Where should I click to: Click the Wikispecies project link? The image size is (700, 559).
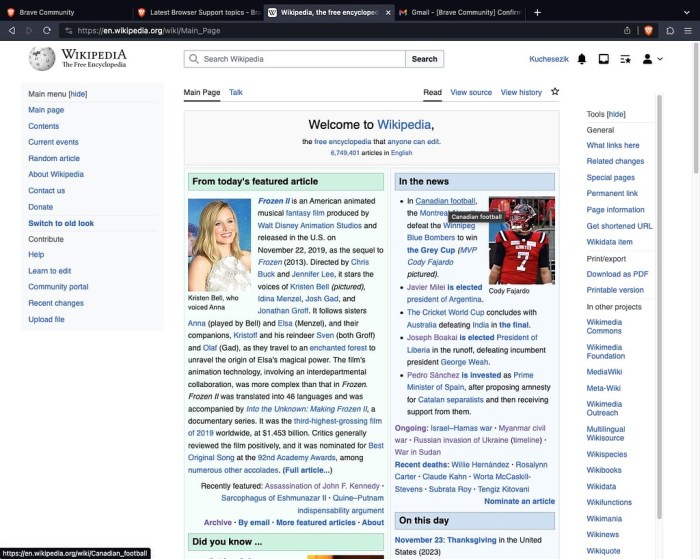point(607,454)
